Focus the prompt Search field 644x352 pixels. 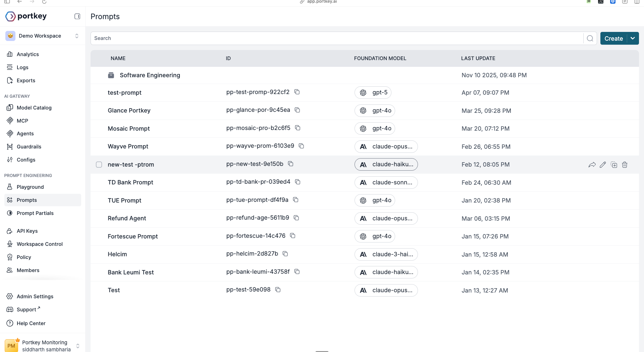point(337,38)
